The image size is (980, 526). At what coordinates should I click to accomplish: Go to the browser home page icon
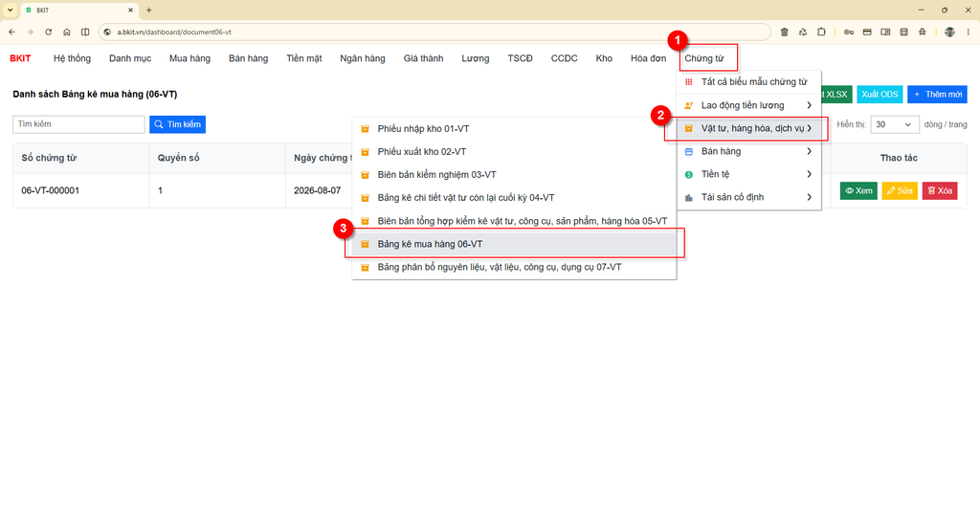(67, 32)
